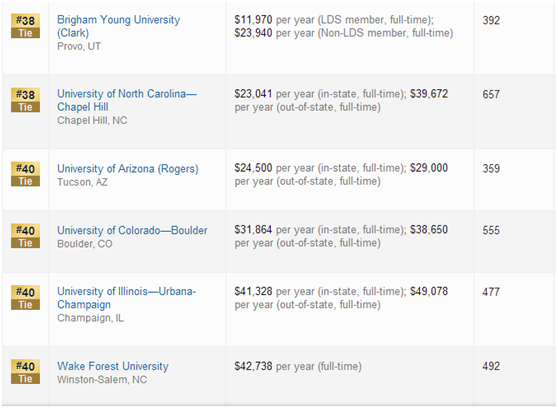
Task: Click enrollment number 555
Action: pyautogui.click(x=491, y=230)
